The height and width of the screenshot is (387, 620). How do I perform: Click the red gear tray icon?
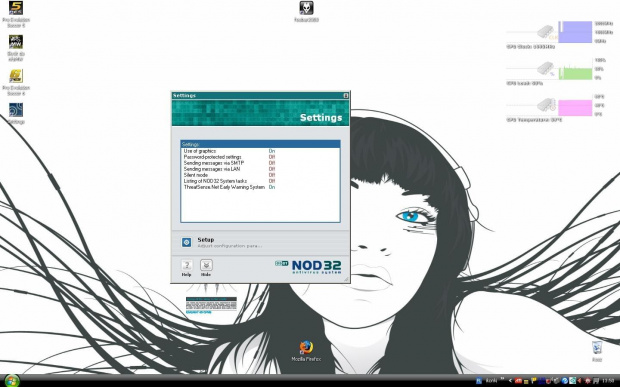tap(588, 381)
